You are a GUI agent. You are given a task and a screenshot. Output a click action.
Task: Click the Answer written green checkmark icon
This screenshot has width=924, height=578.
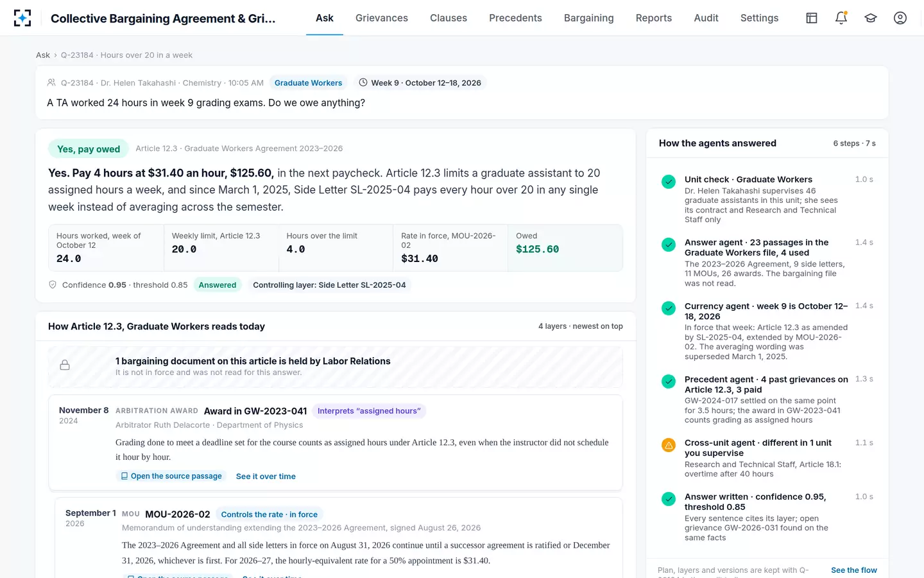pos(669,499)
